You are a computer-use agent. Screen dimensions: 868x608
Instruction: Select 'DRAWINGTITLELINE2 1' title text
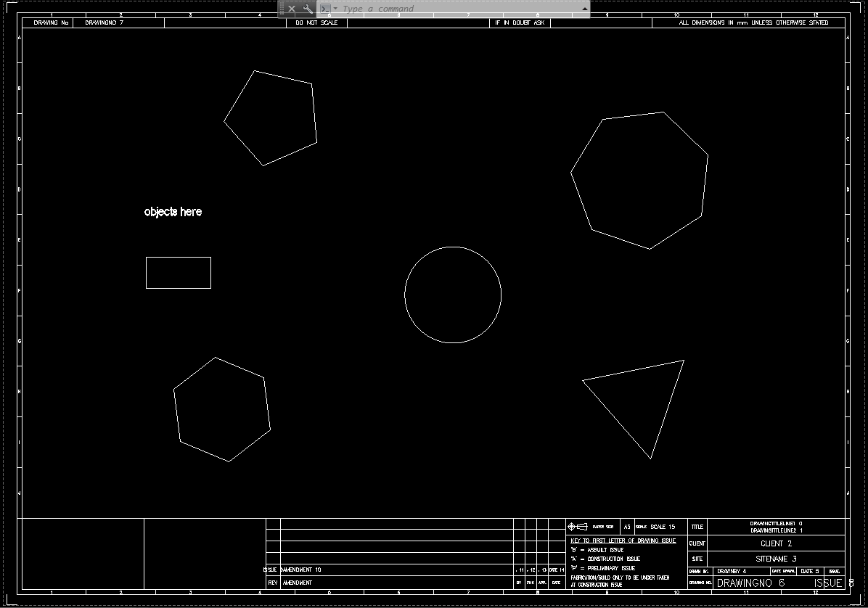pos(776,530)
